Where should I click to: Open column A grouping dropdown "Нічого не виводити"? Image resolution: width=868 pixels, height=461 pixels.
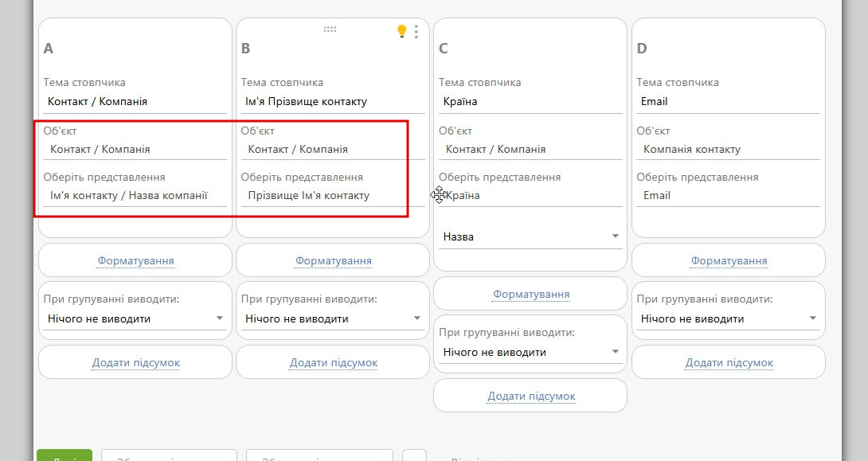pyautogui.click(x=135, y=318)
